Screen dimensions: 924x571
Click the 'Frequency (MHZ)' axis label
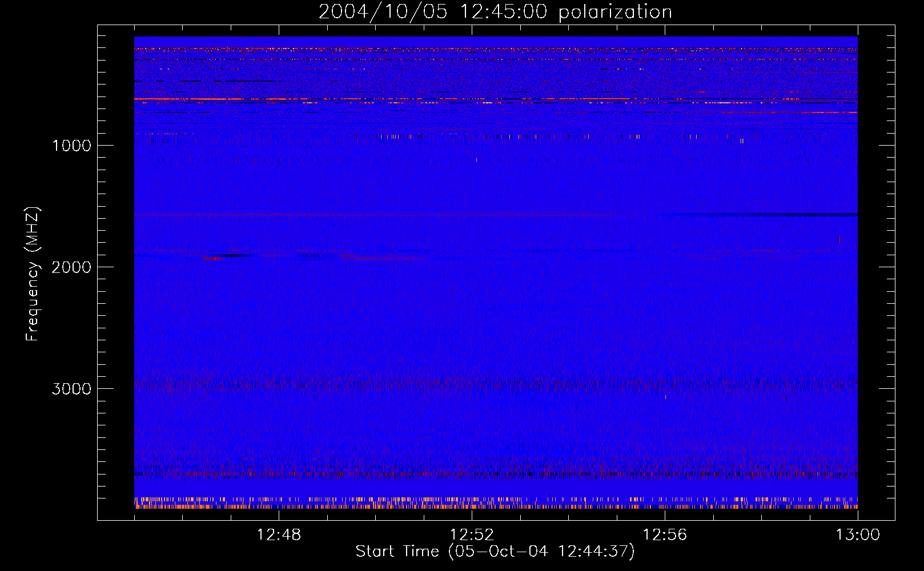(33, 274)
